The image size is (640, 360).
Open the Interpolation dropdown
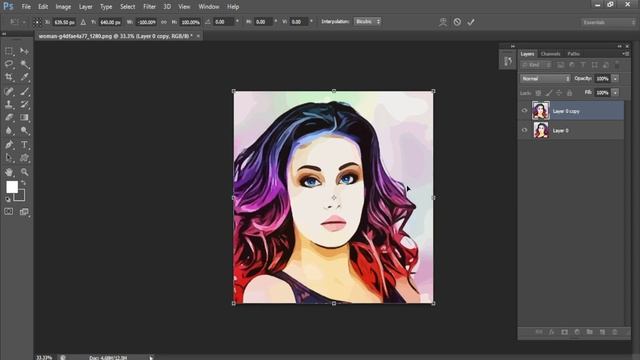coord(367,22)
